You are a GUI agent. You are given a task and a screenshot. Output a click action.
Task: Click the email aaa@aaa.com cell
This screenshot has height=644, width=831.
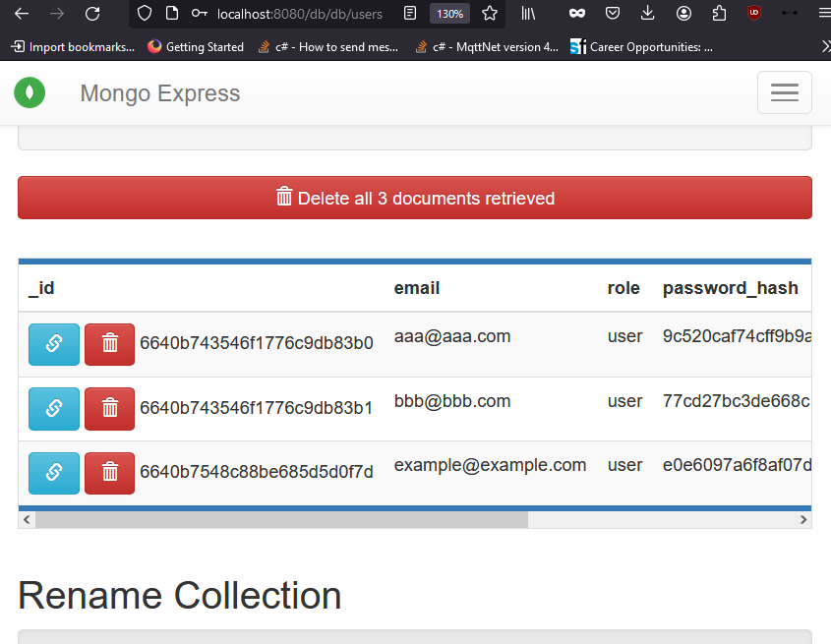(452, 336)
